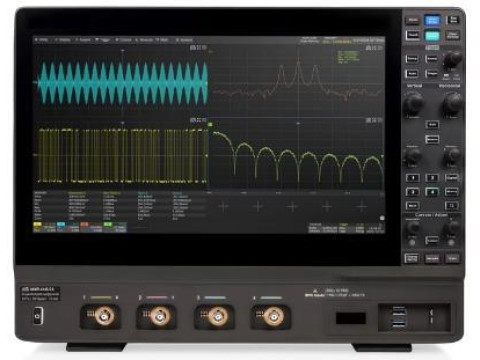
Task: Click the upper front USB port
Action: coord(399,312)
